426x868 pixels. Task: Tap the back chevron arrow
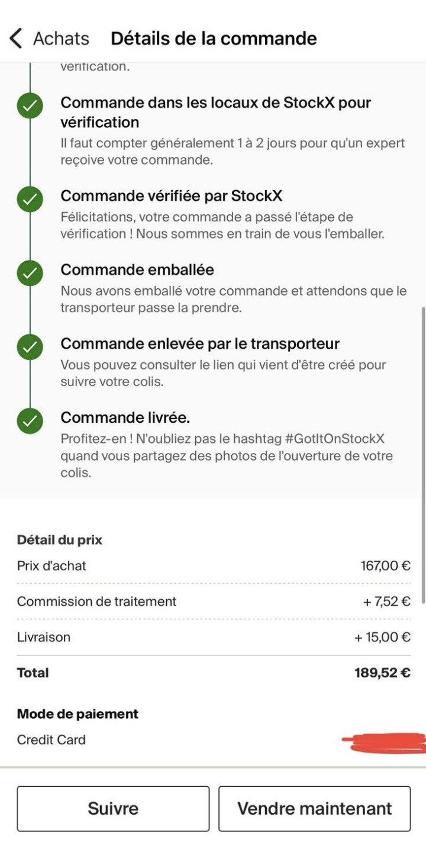pyautogui.click(x=16, y=38)
